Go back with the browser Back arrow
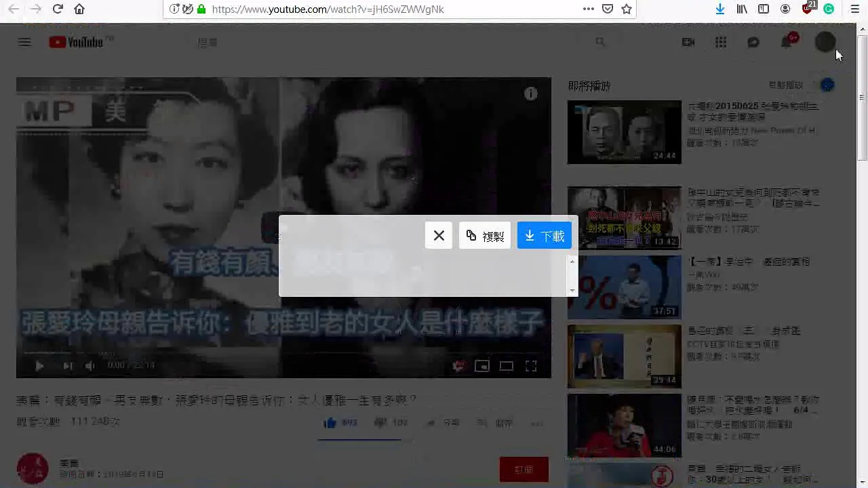Viewport: 868px width, 488px height. coord(14,9)
